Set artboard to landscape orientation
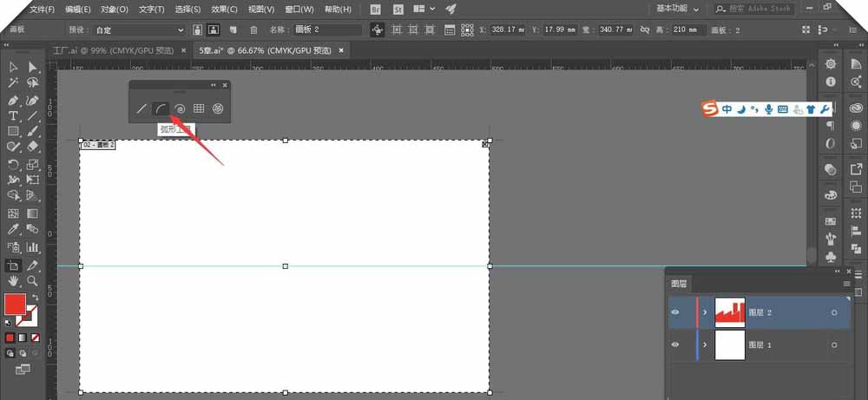Screen dimensions: 868x400 coord(214,30)
